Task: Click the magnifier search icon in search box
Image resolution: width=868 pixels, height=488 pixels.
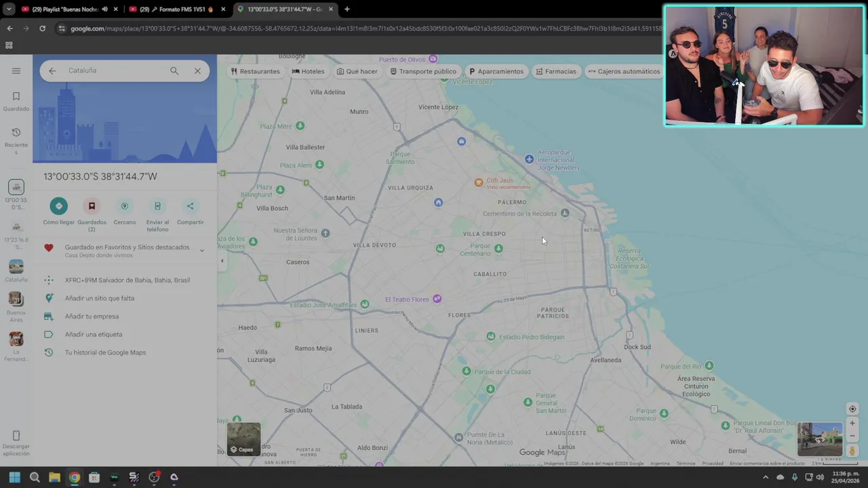Action: point(174,70)
